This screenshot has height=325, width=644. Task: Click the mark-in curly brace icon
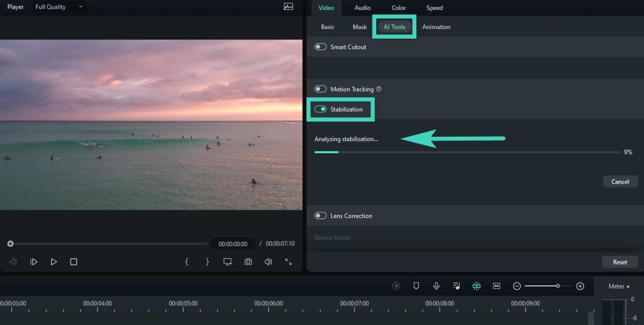(187, 262)
